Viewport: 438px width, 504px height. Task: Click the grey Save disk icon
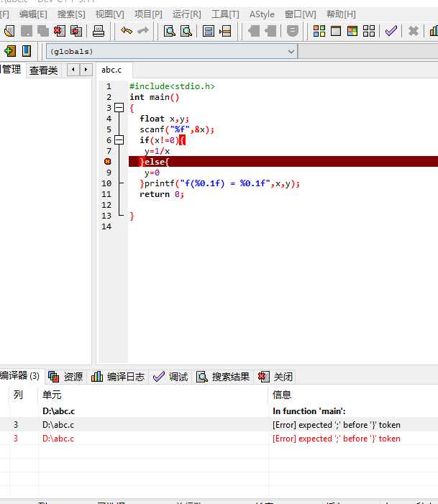coord(27,31)
